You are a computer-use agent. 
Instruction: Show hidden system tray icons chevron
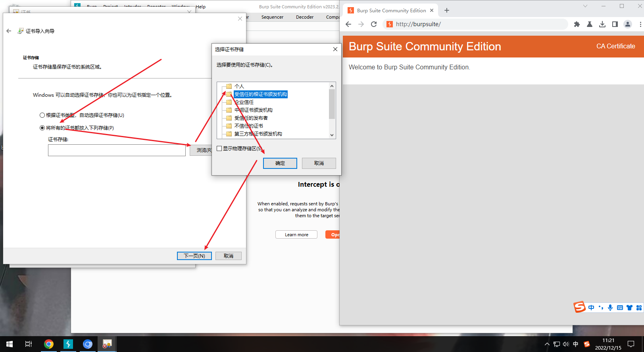click(547, 344)
